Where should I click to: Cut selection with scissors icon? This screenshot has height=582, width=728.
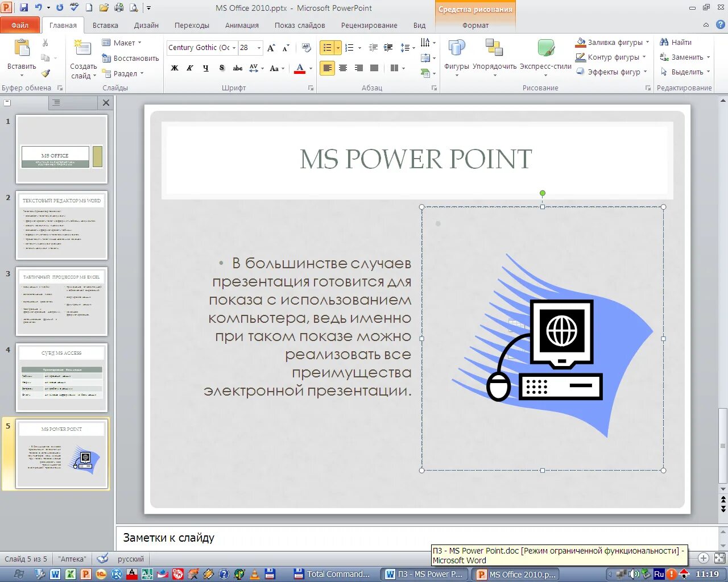click(45, 43)
